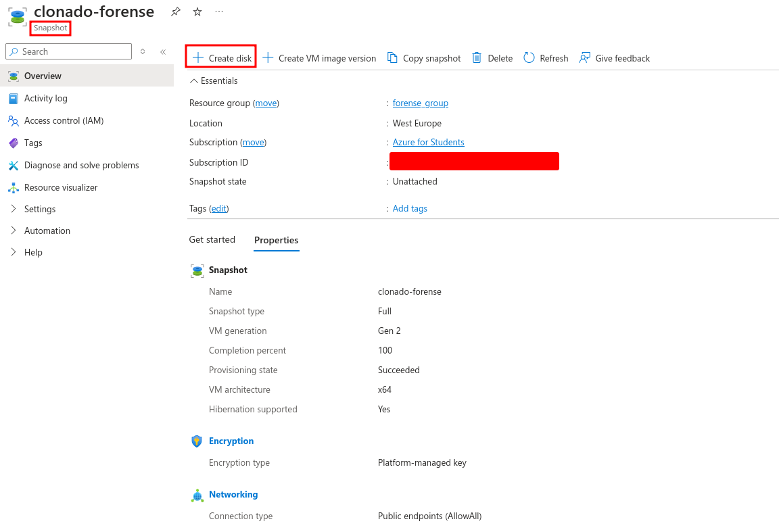
Task: Click Create disk button
Action: (222, 58)
